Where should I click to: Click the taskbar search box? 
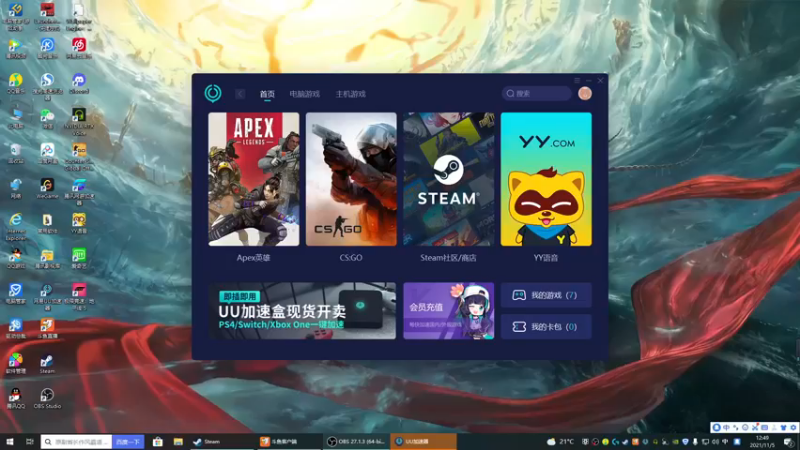coord(77,442)
